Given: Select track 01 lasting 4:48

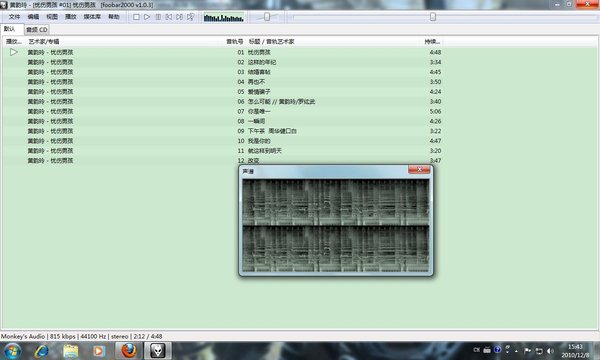Looking at the screenshot, I should click(x=223, y=52).
